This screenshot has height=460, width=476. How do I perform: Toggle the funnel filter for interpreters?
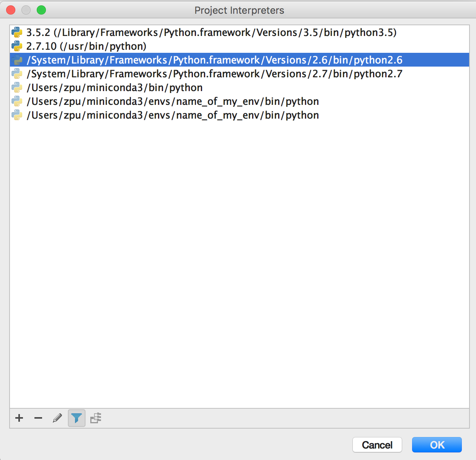tap(77, 418)
